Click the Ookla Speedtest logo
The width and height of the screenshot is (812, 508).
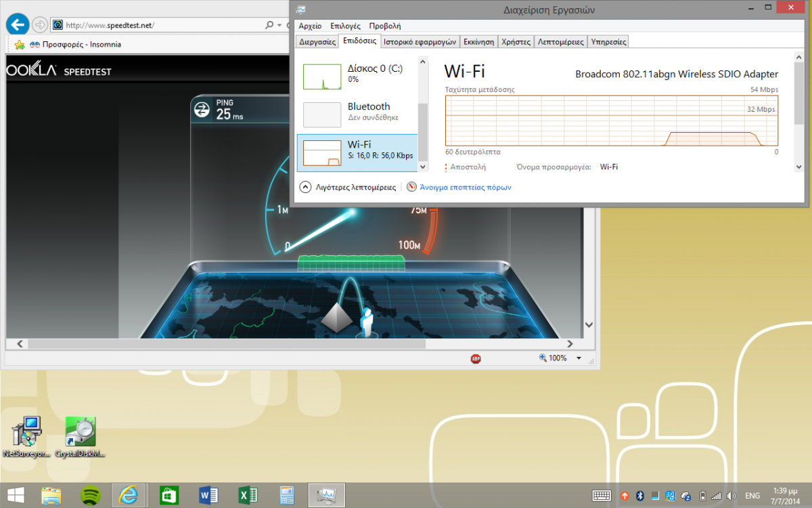coord(59,70)
